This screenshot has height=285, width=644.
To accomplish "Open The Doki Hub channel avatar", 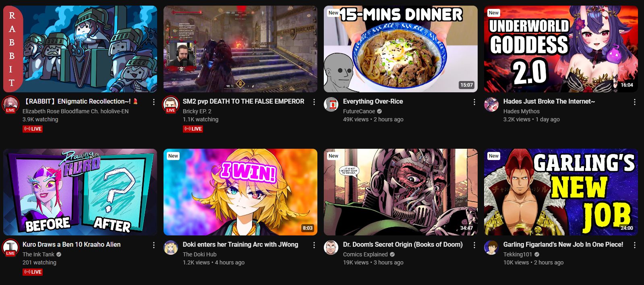I will (x=171, y=248).
